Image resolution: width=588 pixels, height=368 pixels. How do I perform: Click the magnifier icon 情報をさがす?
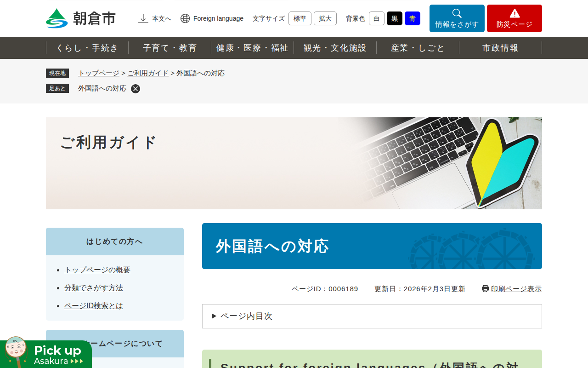point(457,13)
